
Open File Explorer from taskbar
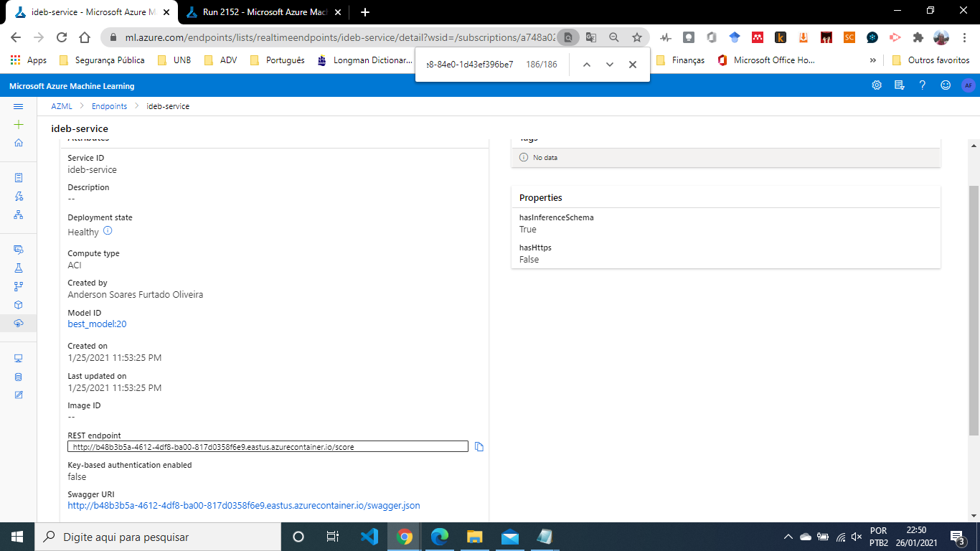click(x=474, y=537)
